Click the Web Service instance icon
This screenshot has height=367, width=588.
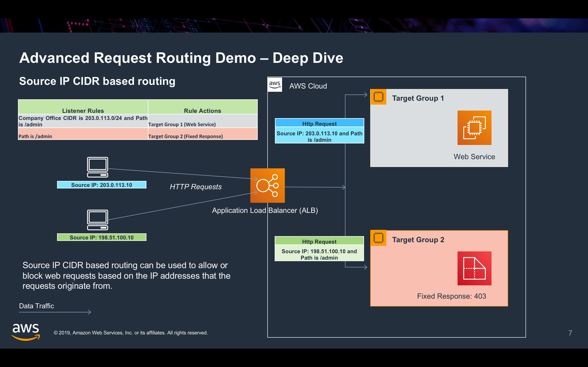pyautogui.click(x=474, y=128)
